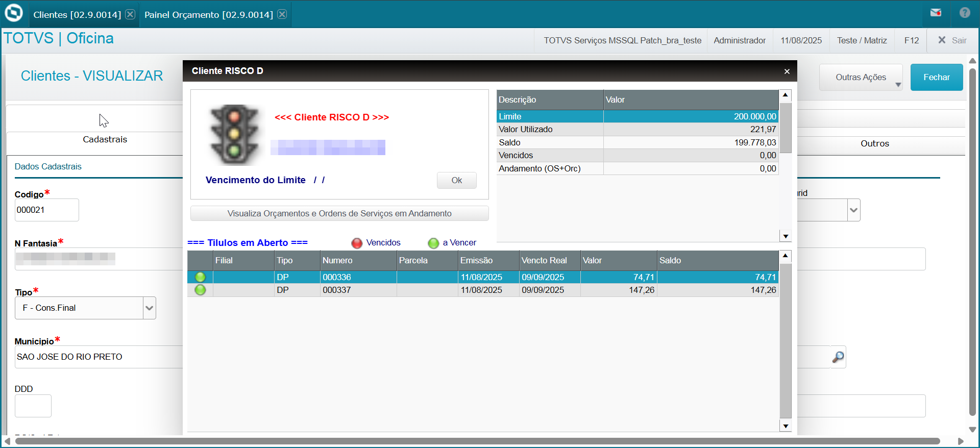Screen dimensions: 980x448
Task: Click the Emissão column header
Action: [488, 260]
